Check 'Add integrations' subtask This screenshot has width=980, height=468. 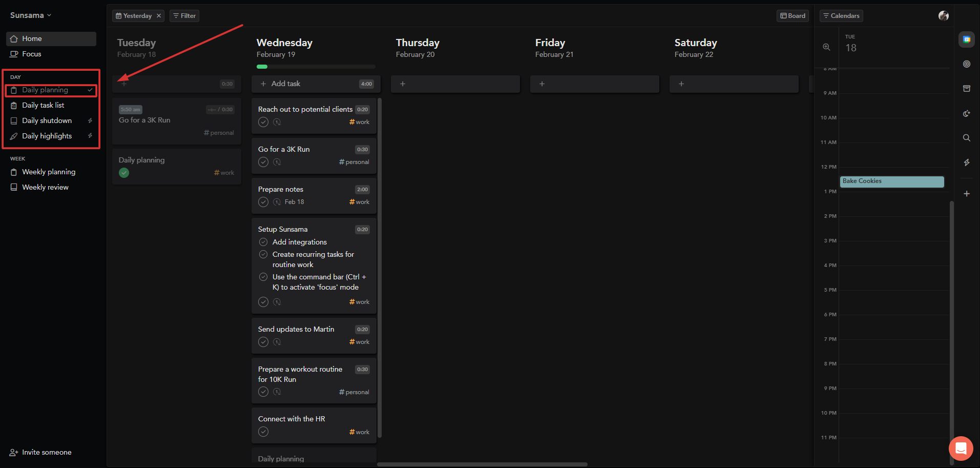[263, 242]
